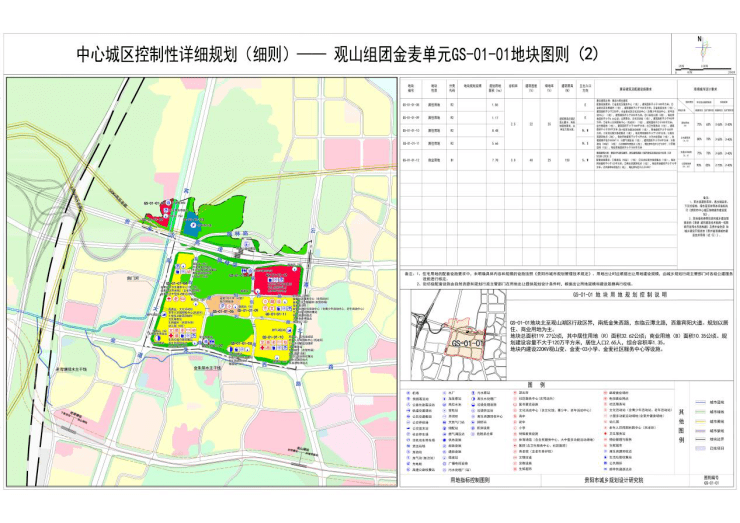Click the '用地指标控制图则' footer cell

point(470,480)
